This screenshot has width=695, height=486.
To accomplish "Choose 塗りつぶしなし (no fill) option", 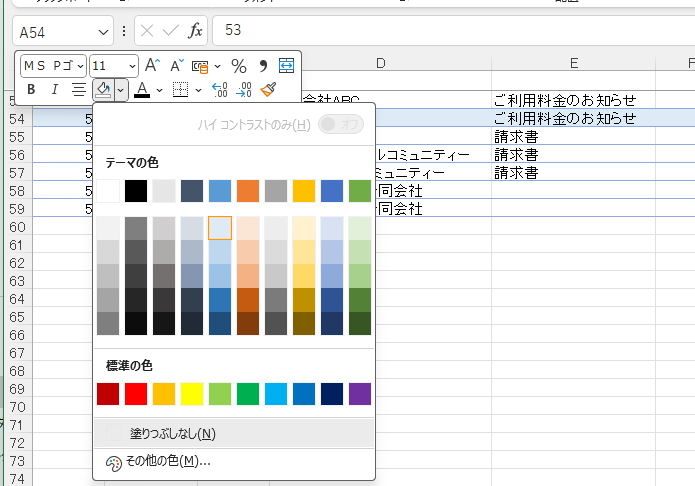I will (x=172, y=433).
